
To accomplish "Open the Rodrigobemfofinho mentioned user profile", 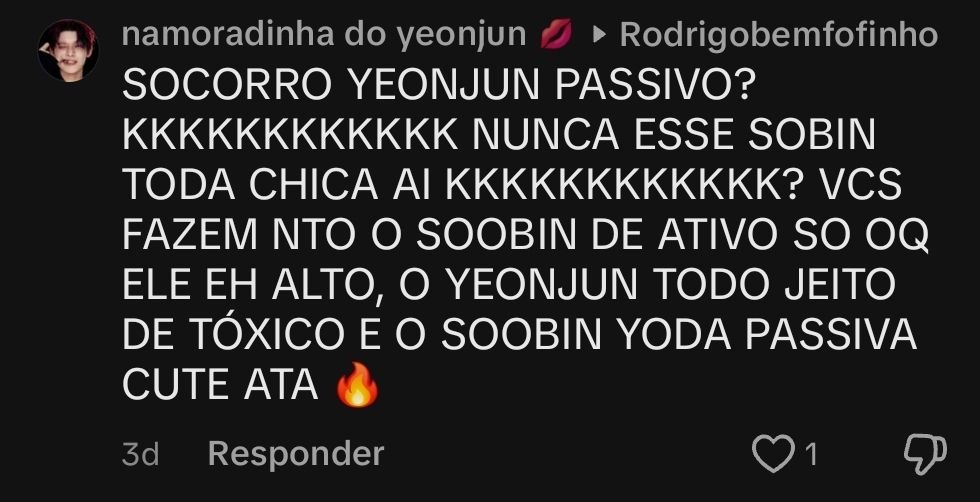I will point(779,36).
